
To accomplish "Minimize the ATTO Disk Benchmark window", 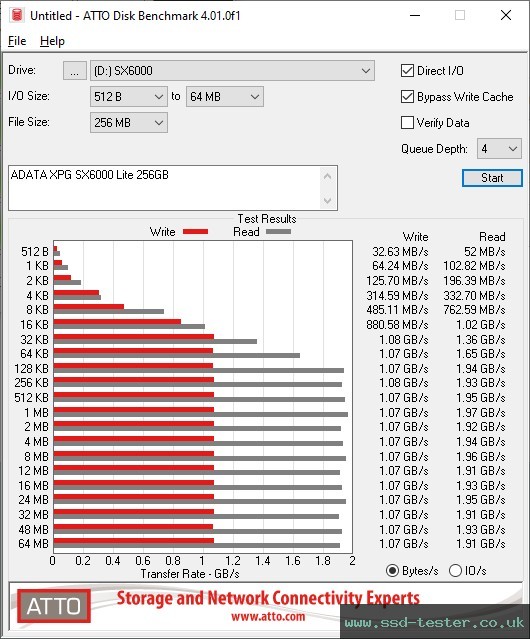I will [415, 15].
